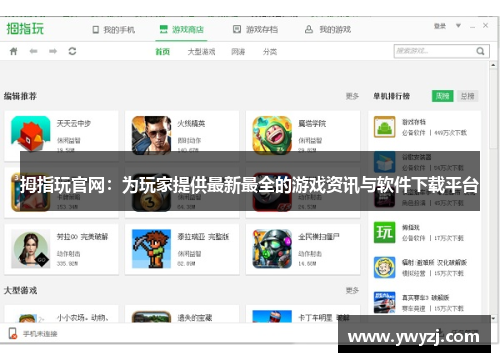
Task: Select the 分类 sub-tab
Action: tap(270, 52)
